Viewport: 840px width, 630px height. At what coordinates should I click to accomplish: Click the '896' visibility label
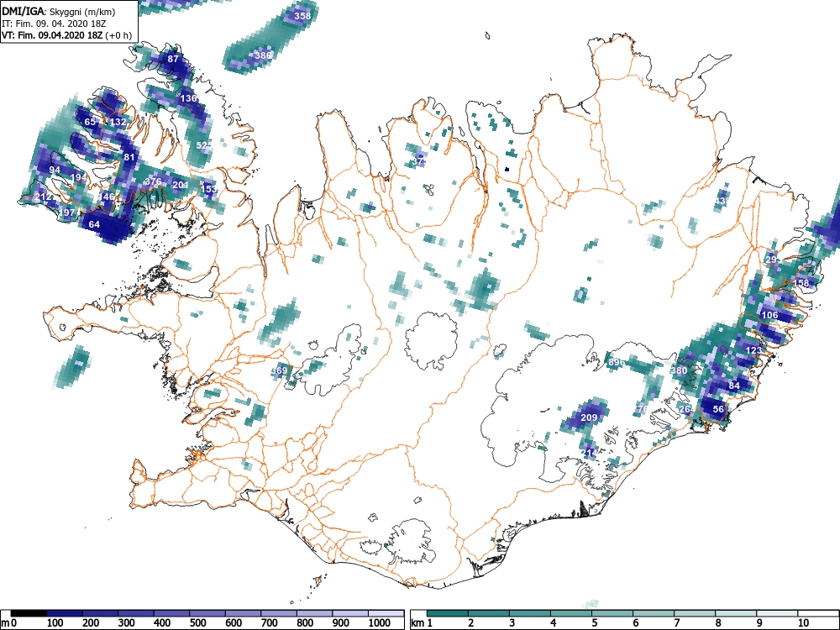click(616, 362)
